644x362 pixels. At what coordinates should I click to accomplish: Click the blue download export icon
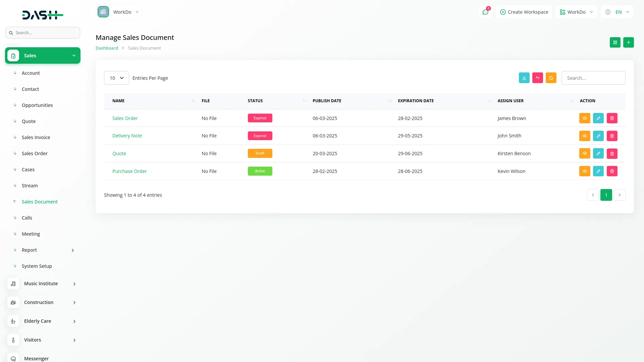[x=524, y=78]
